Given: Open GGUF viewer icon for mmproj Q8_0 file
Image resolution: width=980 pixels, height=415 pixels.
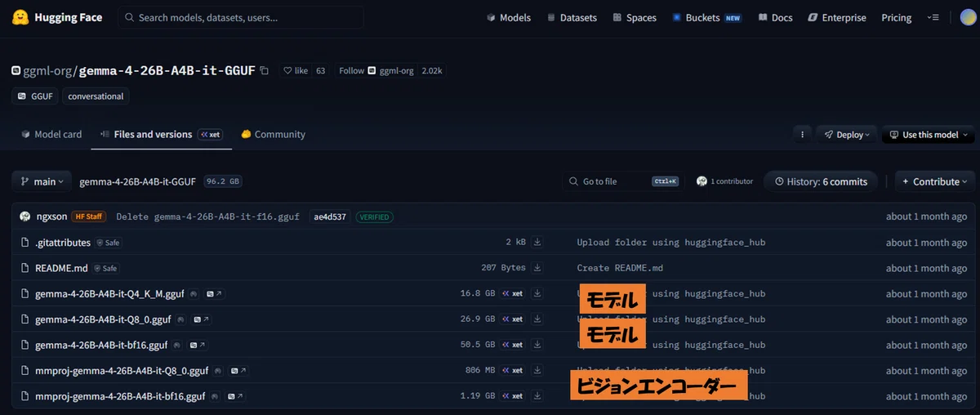Looking at the screenshot, I should 238,371.
